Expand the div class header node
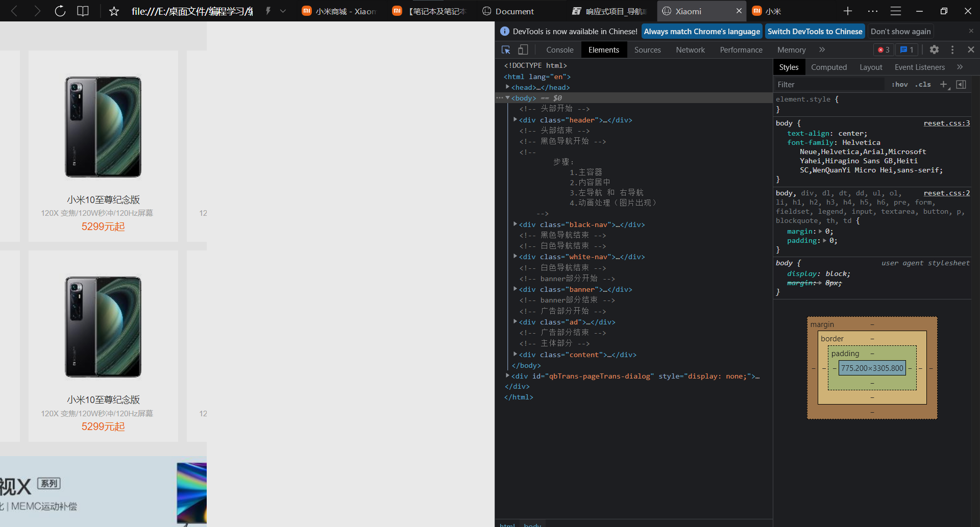Image resolution: width=980 pixels, height=527 pixels. [515, 119]
